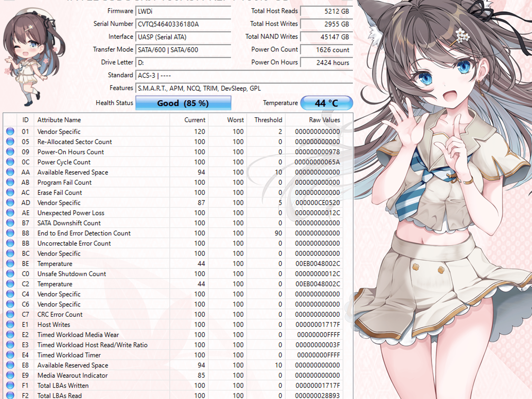Viewport: 532px width, 399px height.
Task: Click the status orb in row AA
Action: point(10,172)
